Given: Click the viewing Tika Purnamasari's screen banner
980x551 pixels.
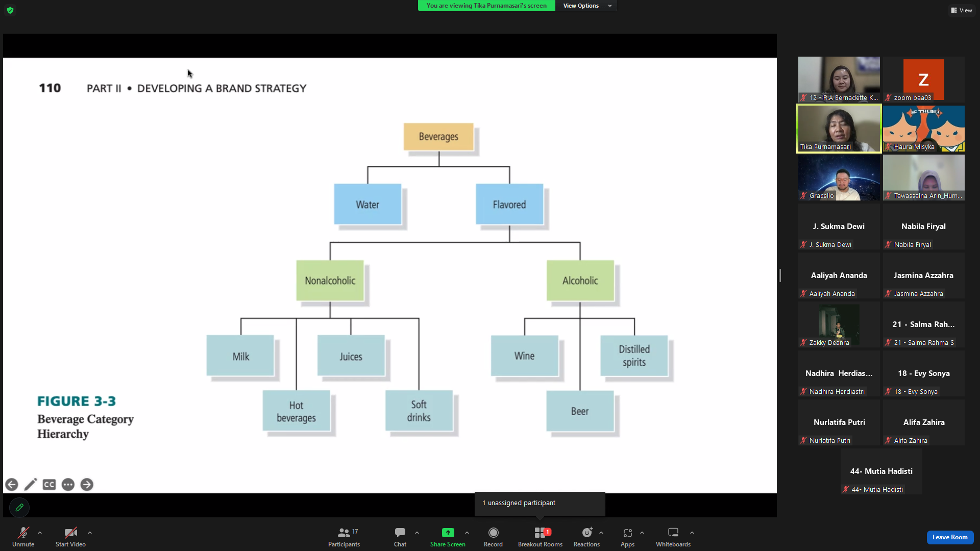Looking at the screenshot, I should point(486,6).
